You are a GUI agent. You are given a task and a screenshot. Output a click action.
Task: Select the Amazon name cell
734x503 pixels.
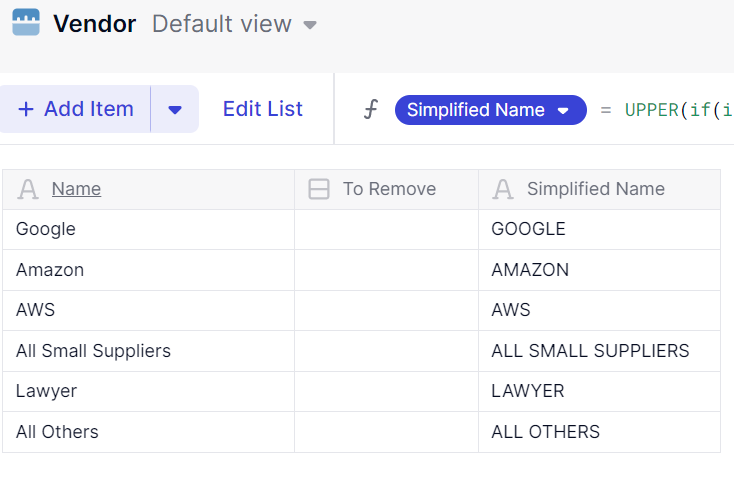(x=148, y=270)
